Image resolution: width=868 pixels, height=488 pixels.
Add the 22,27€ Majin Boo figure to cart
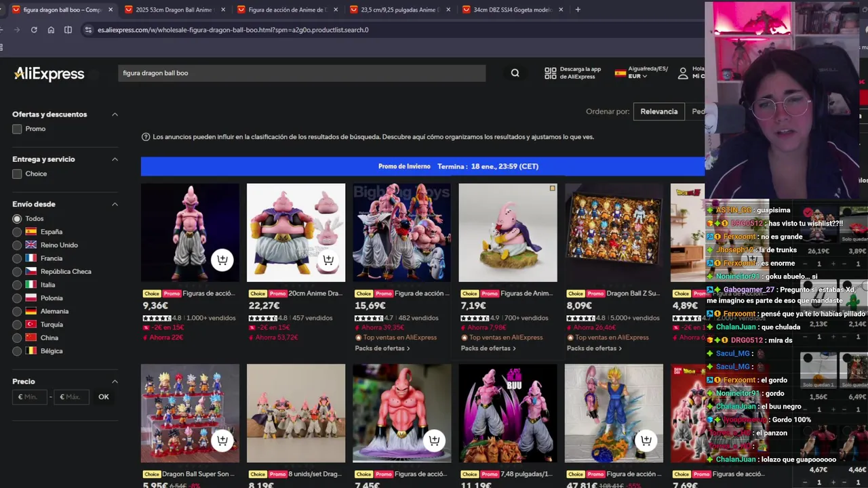(328, 260)
